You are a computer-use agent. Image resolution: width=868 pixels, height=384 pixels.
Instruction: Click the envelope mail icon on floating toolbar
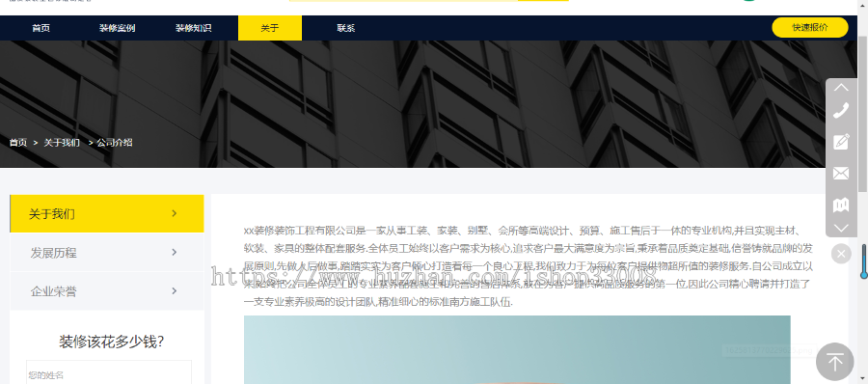(x=841, y=174)
